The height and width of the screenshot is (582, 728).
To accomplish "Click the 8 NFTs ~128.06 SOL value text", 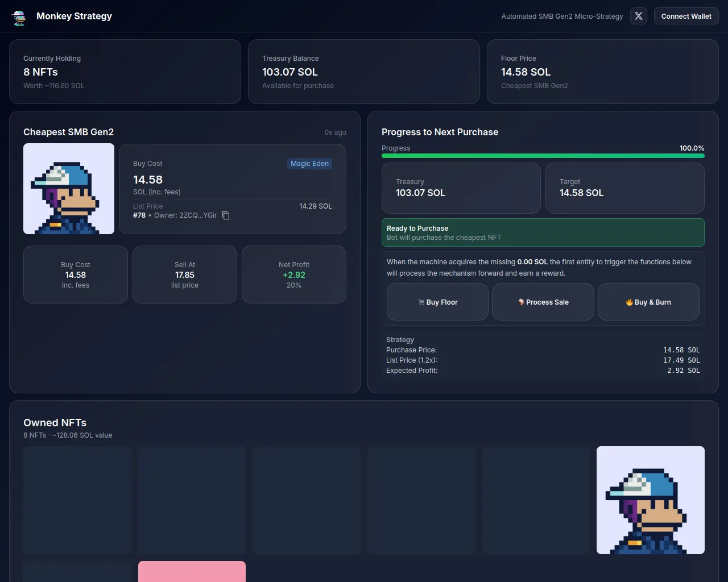I will coord(68,435).
